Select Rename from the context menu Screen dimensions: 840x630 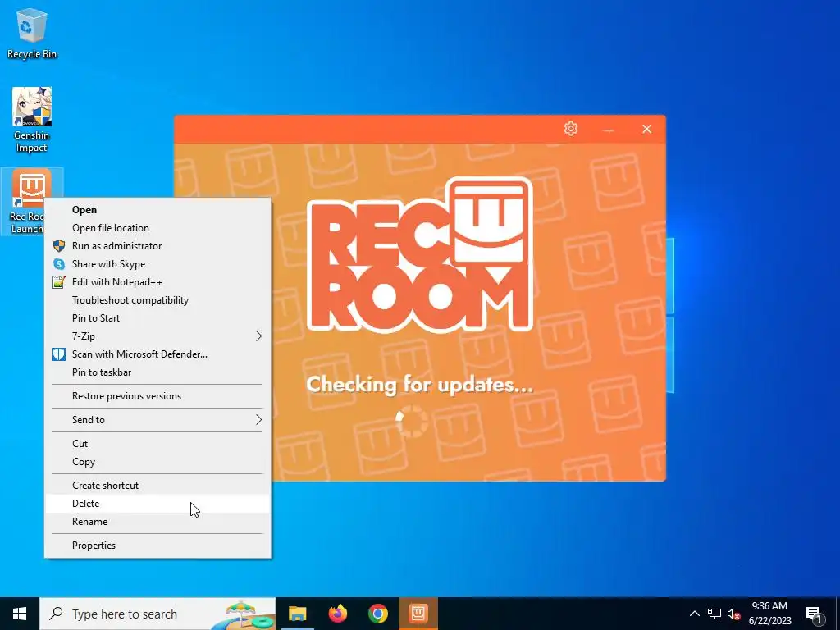[157, 522]
